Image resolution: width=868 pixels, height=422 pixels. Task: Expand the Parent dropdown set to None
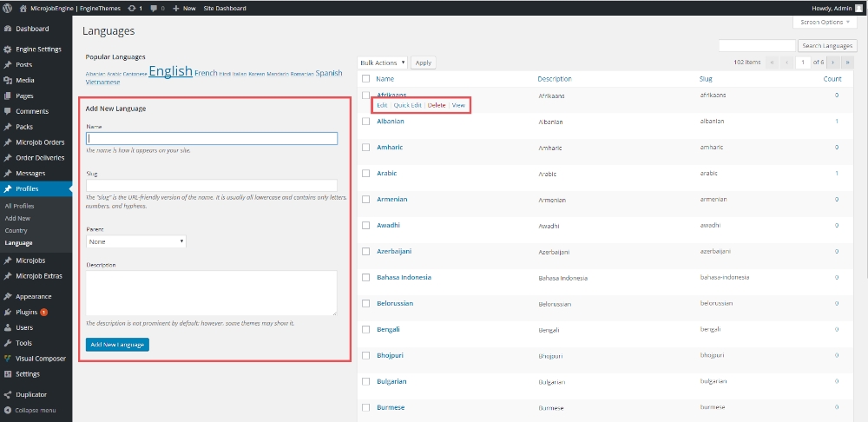pos(136,241)
